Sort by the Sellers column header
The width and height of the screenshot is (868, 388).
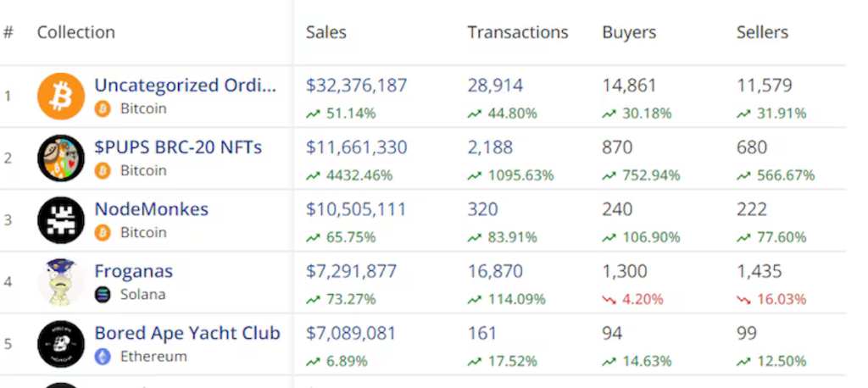762,33
